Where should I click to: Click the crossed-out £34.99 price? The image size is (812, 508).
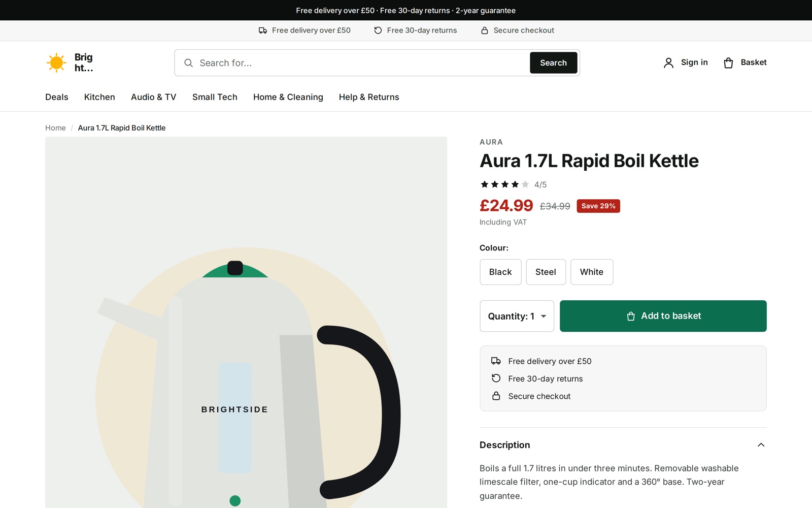click(555, 206)
